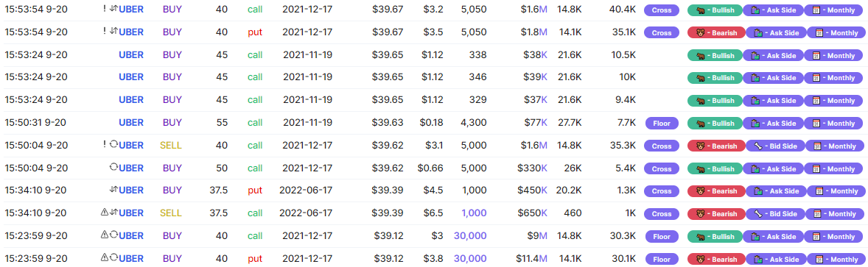The image size is (868, 267).
Task: Click the Monthly tag on the $77K row
Action: click(x=835, y=124)
